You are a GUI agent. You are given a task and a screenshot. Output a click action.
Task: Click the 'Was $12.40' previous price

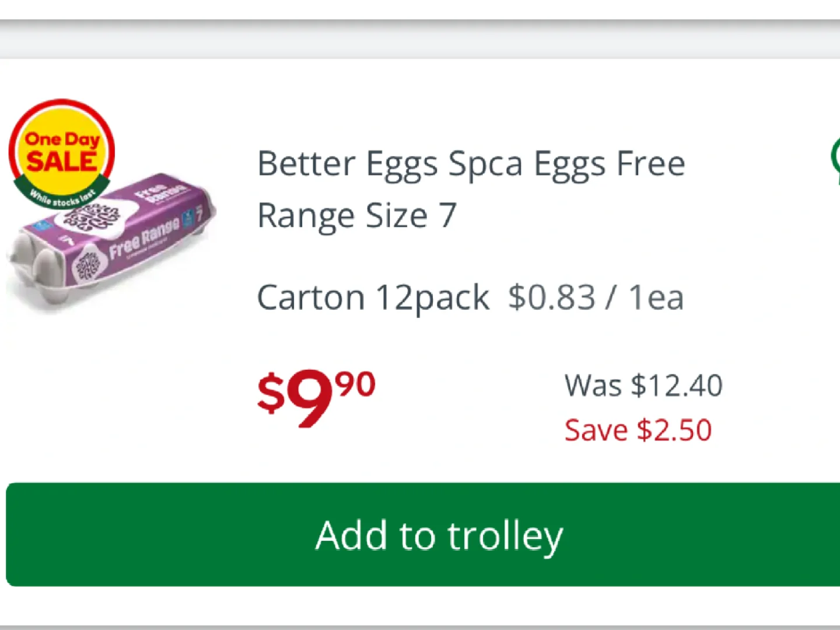click(643, 386)
